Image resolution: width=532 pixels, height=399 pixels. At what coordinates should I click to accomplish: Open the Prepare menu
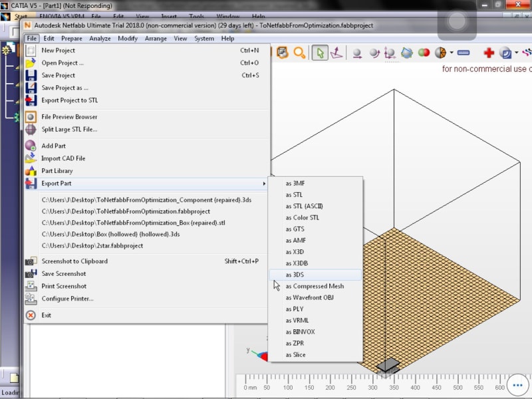(x=72, y=39)
